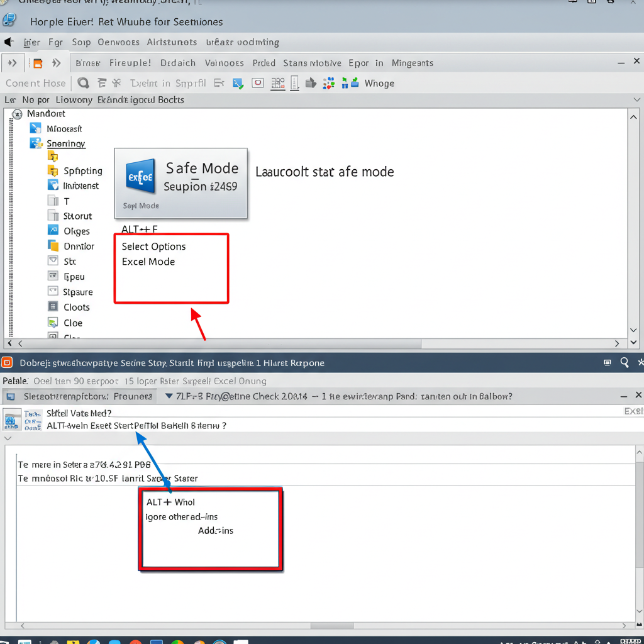Click the Select Options text
This screenshot has width=644, height=644.
pyautogui.click(x=153, y=247)
